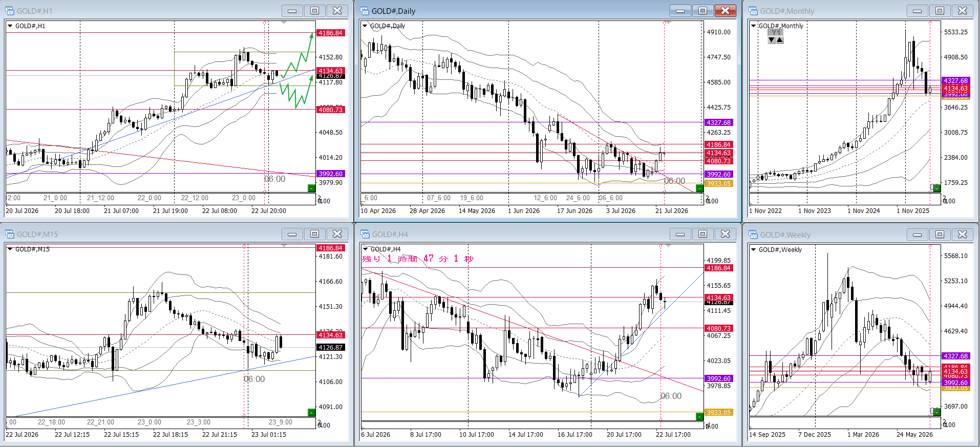Select the GOLD#,Weekly window title
This screenshot has height=447, width=980.
(x=785, y=235)
